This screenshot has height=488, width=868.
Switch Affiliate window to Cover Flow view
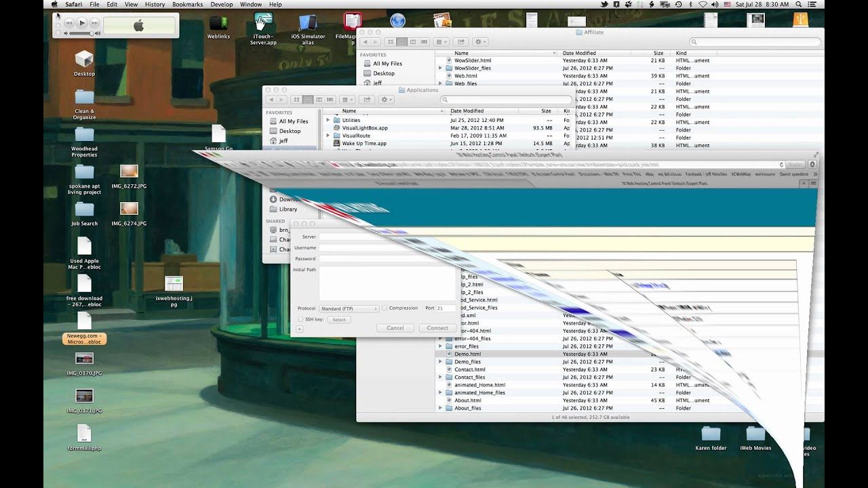(424, 42)
